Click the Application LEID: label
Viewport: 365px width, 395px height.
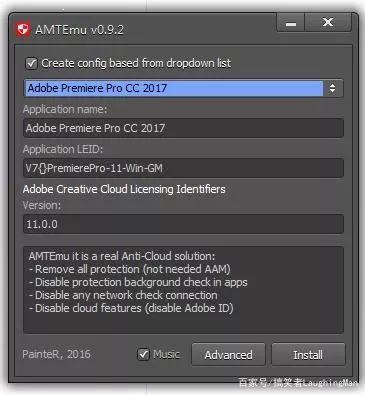pos(63,149)
